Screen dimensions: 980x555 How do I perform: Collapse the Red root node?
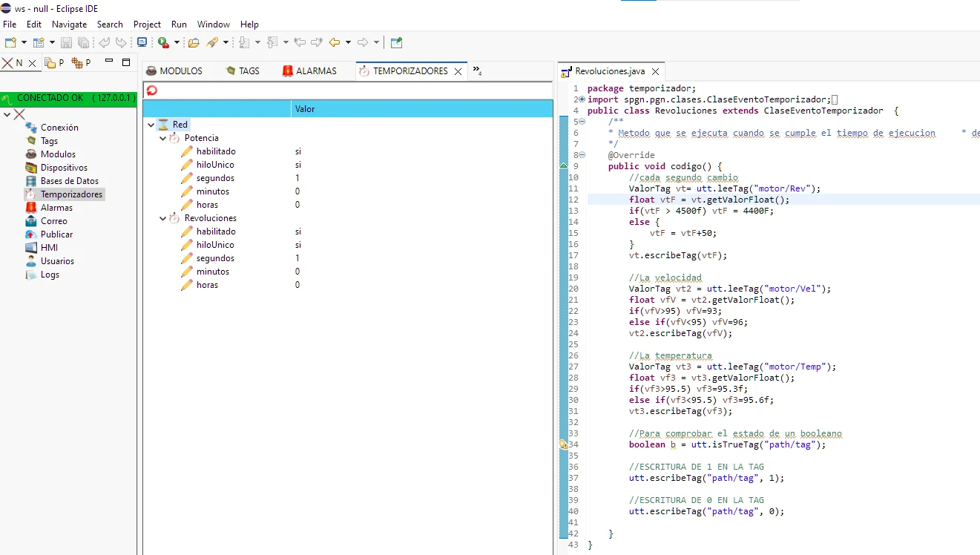(x=151, y=125)
